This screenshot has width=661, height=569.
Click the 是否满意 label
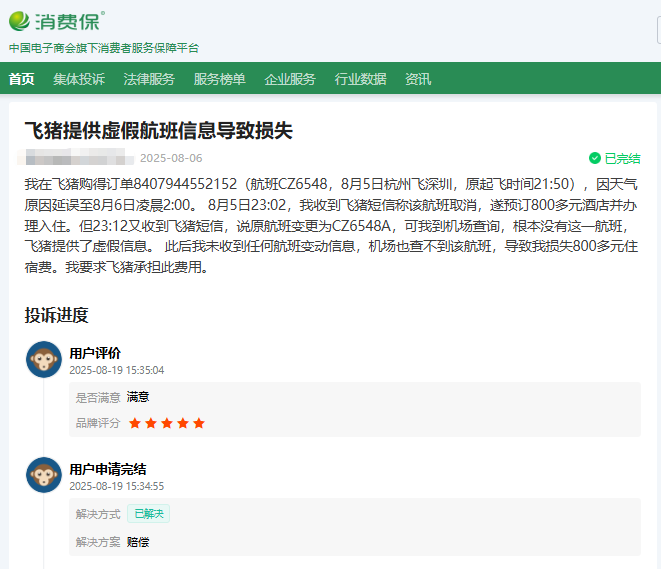(x=98, y=397)
